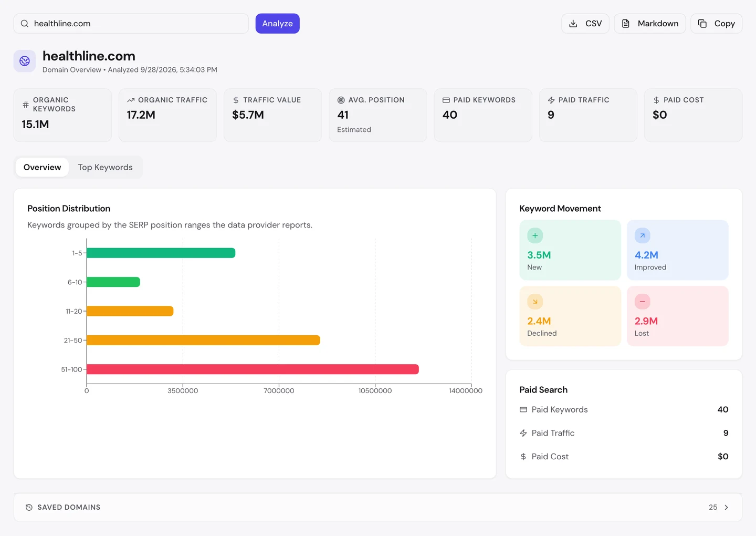
Task: Click the Estimated label under Avg. Position
Action: 354,130
